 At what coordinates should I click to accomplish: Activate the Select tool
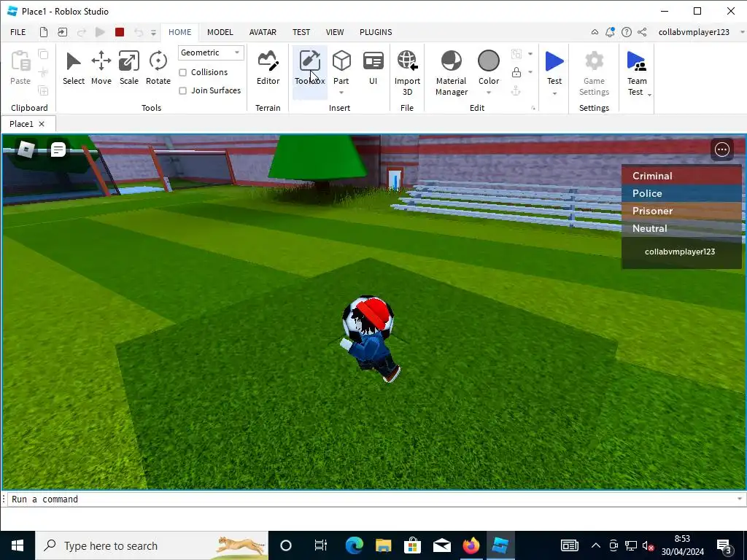point(74,69)
